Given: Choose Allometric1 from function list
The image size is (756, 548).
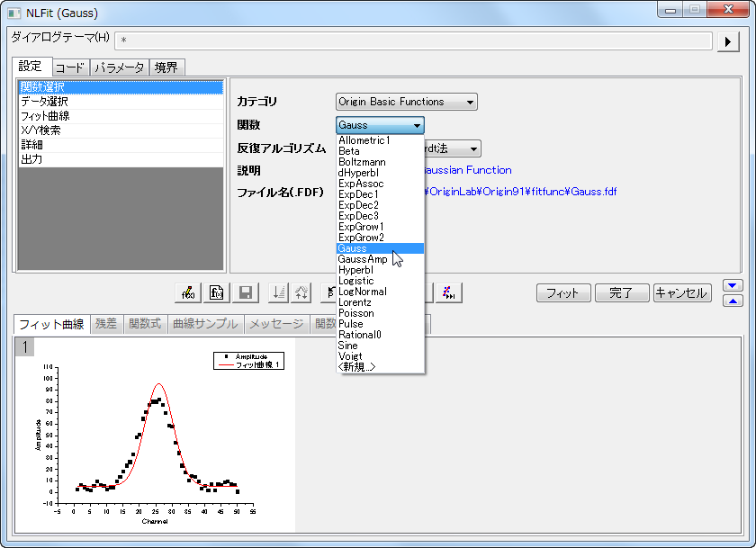Looking at the screenshot, I should (x=380, y=140).
